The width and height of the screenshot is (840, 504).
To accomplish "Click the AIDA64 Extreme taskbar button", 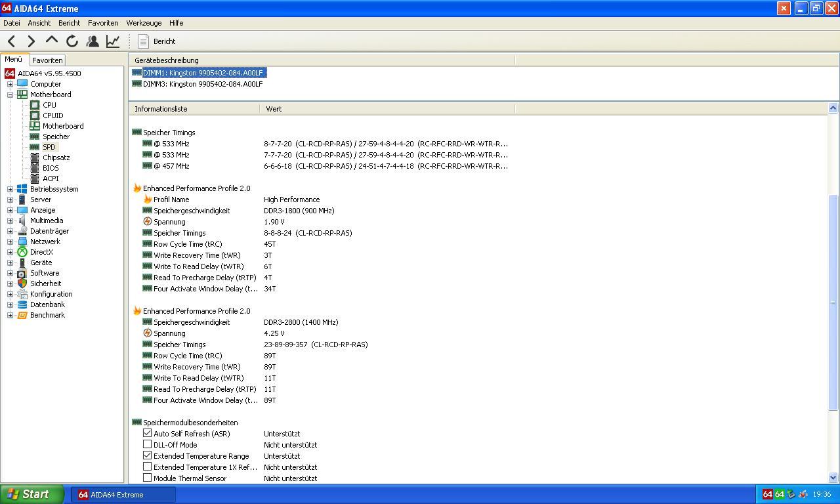I will pos(124,495).
